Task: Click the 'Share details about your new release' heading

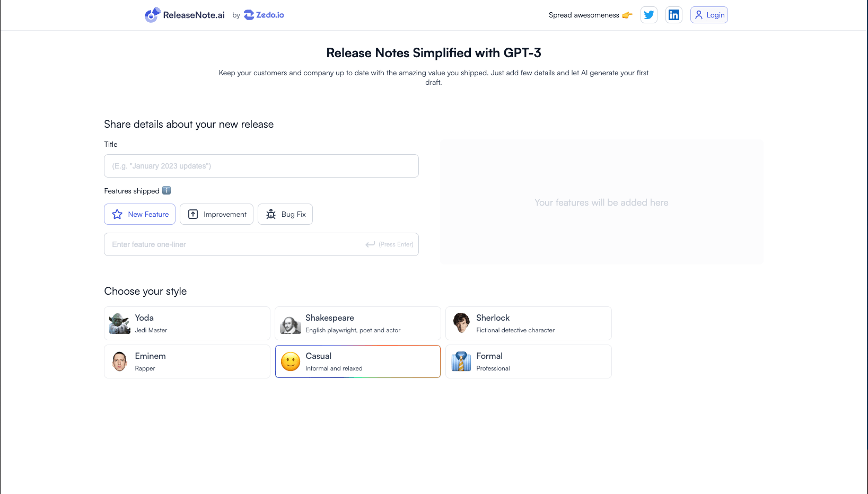Action: [189, 124]
